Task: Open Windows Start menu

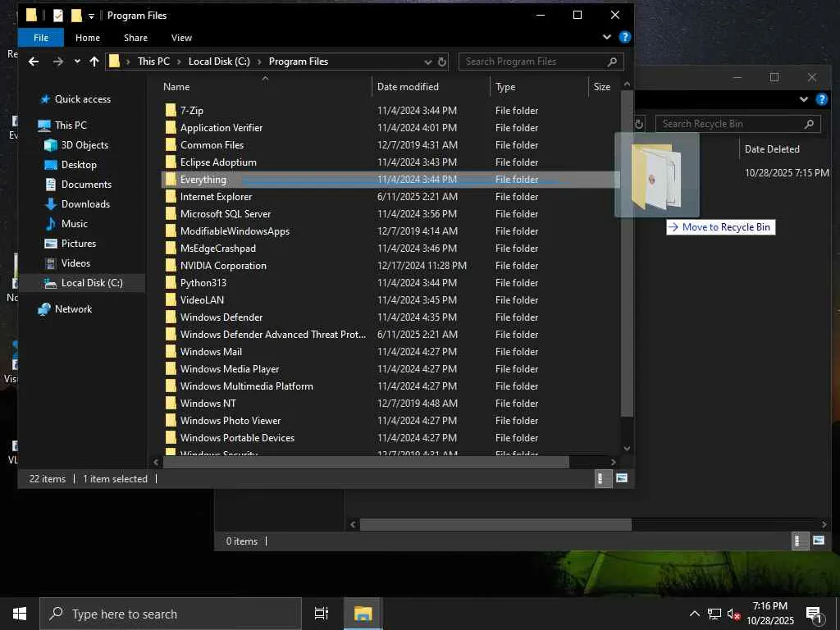Action: point(20,614)
